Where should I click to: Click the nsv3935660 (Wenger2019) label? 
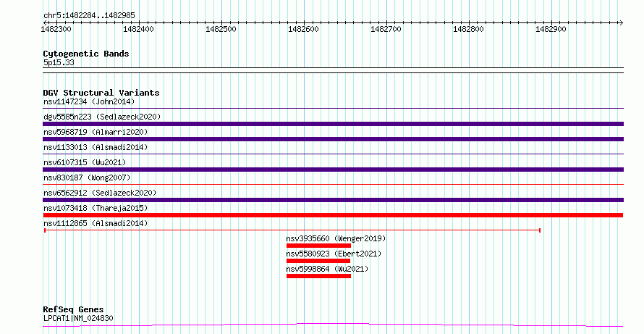click(336, 238)
